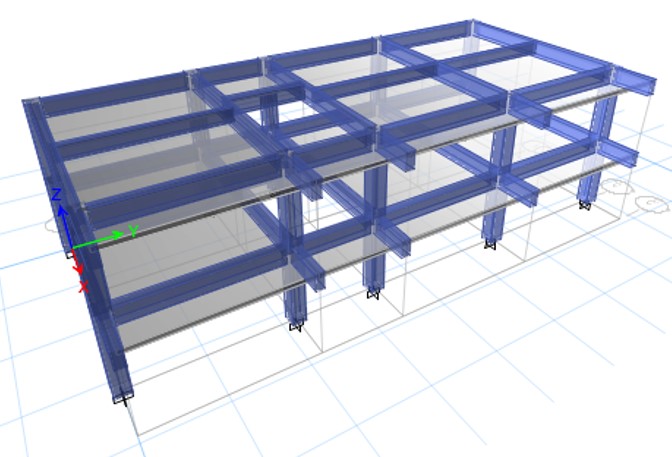
Task: Click the Y axis label
Action: 133,231
